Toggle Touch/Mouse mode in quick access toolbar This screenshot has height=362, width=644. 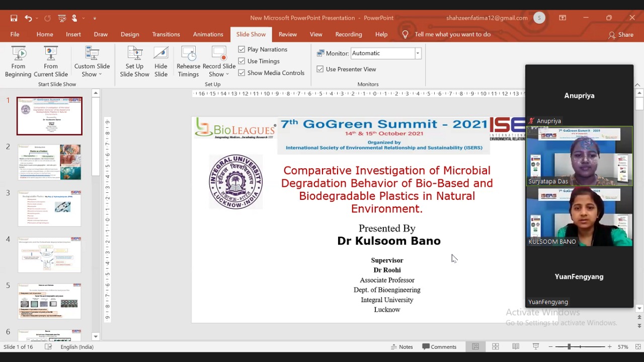tap(74, 18)
